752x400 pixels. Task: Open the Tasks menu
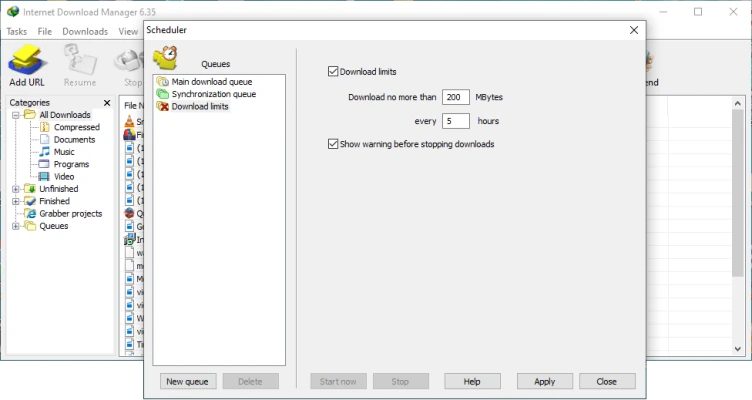point(17,32)
